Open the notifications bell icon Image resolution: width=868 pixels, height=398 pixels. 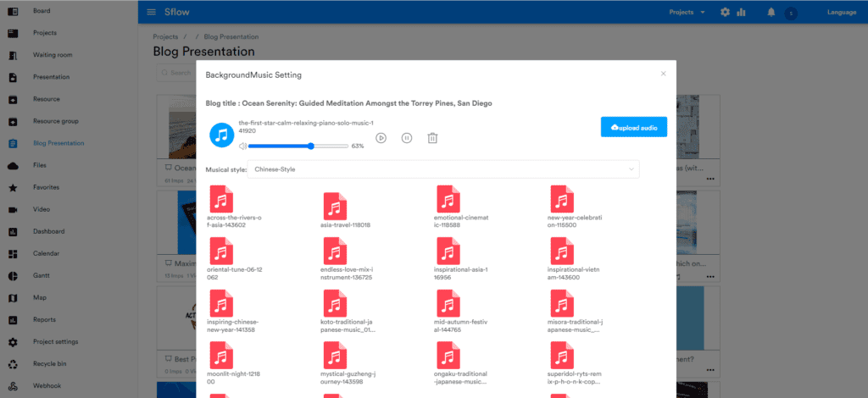point(771,13)
